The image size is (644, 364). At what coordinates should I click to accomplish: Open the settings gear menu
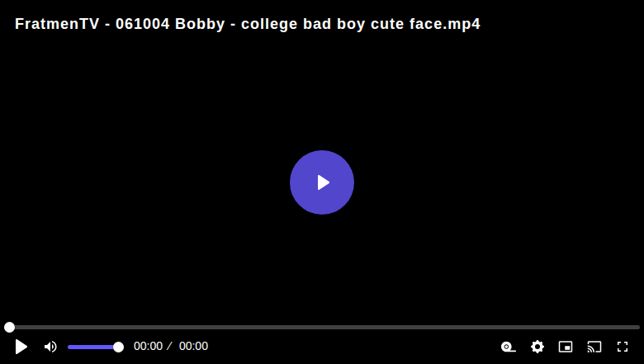click(537, 347)
